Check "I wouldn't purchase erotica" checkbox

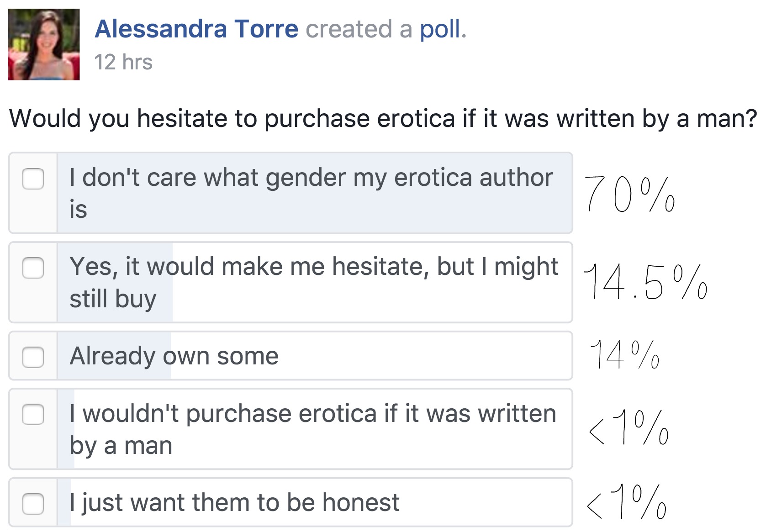(33, 414)
